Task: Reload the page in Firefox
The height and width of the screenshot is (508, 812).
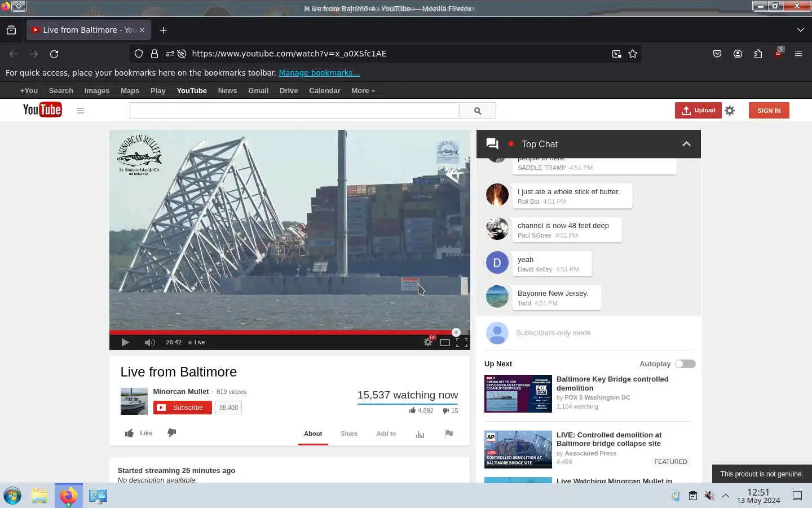Action: pyautogui.click(x=54, y=54)
